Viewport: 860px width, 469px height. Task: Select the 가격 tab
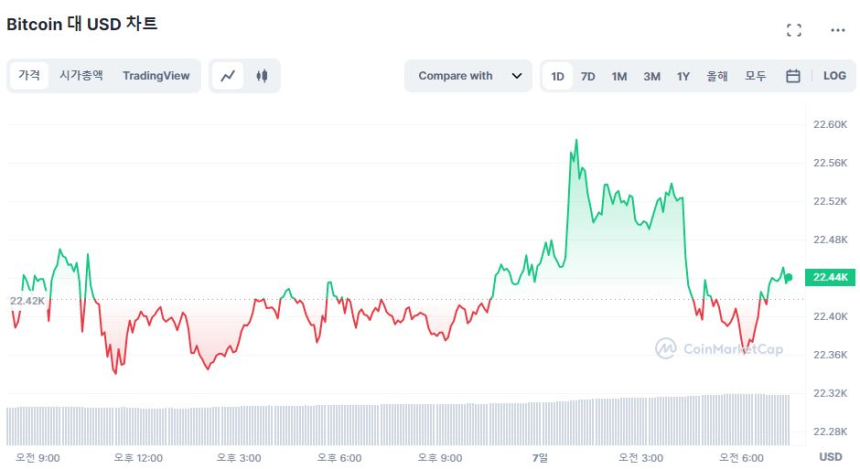tap(29, 76)
